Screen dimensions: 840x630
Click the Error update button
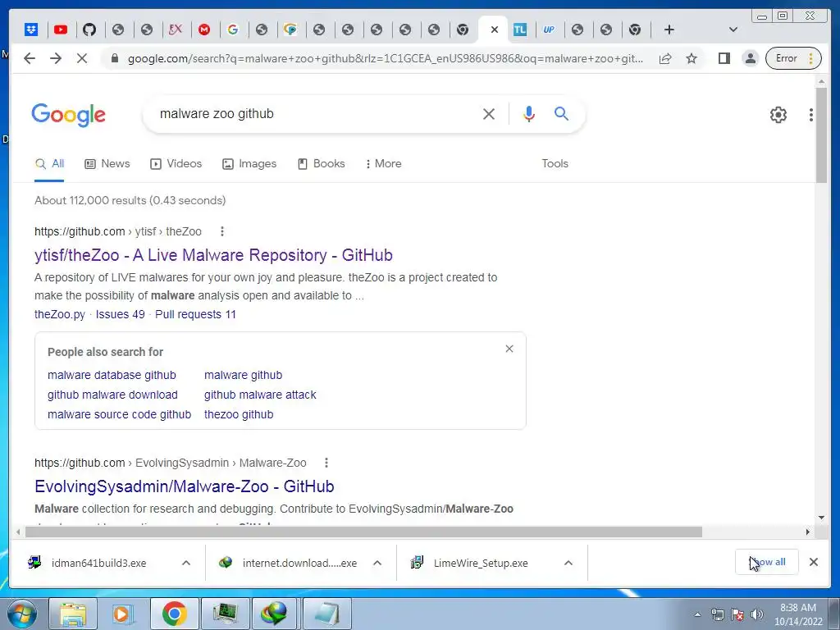[x=793, y=58]
